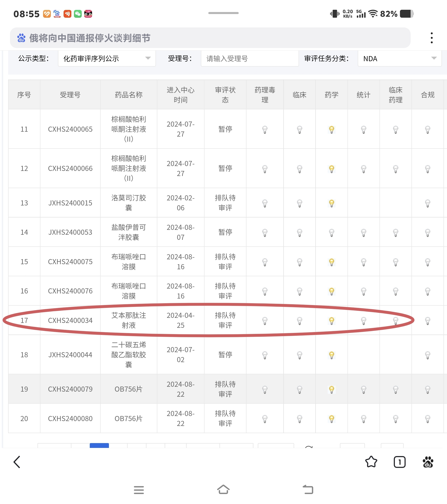The height and width of the screenshot is (504, 447).
Task: Tap the address bar search text
Action: click(90, 38)
